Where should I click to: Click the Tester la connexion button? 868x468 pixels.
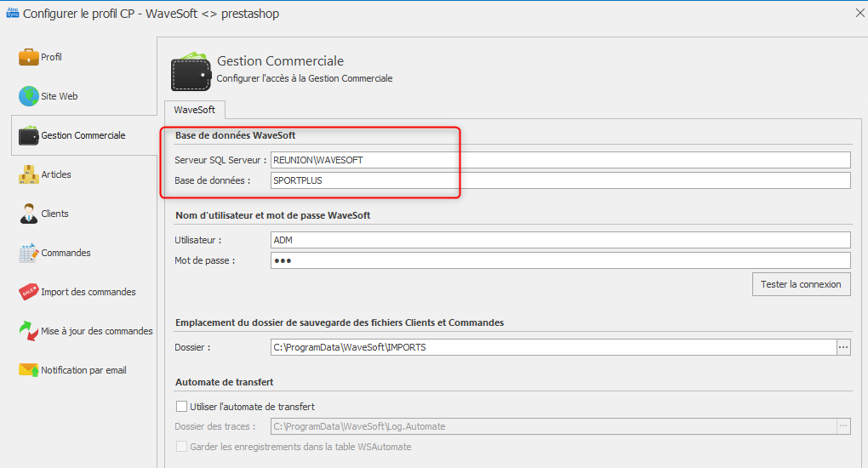pyautogui.click(x=801, y=284)
